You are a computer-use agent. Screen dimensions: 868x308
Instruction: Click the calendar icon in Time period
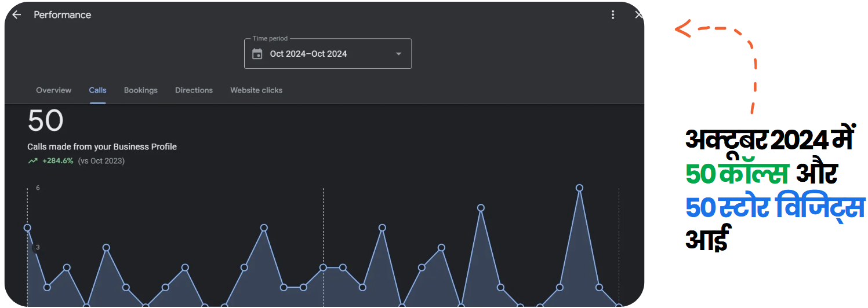click(x=257, y=54)
